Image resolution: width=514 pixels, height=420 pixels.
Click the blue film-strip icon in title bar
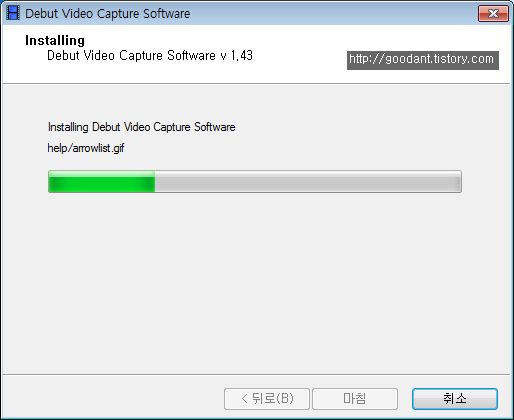click(x=13, y=13)
